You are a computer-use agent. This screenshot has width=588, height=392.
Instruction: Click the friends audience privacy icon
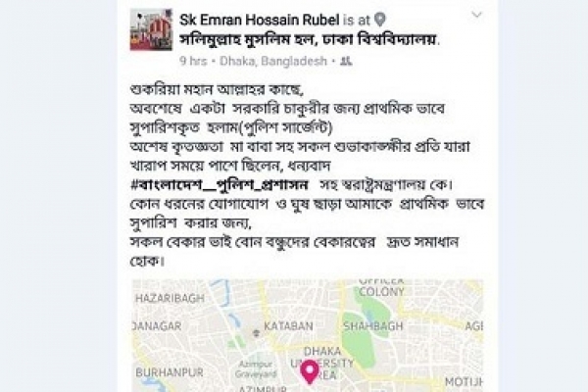(346, 61)
